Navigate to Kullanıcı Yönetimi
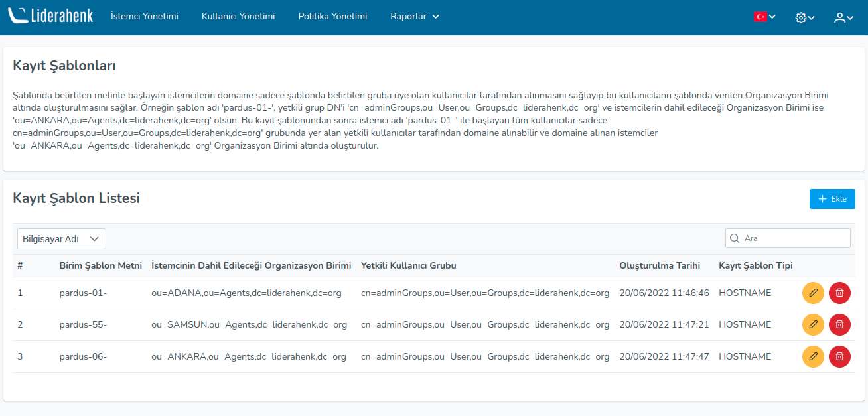The width and height of the screenshot is (868, 416). click(238, 16)
